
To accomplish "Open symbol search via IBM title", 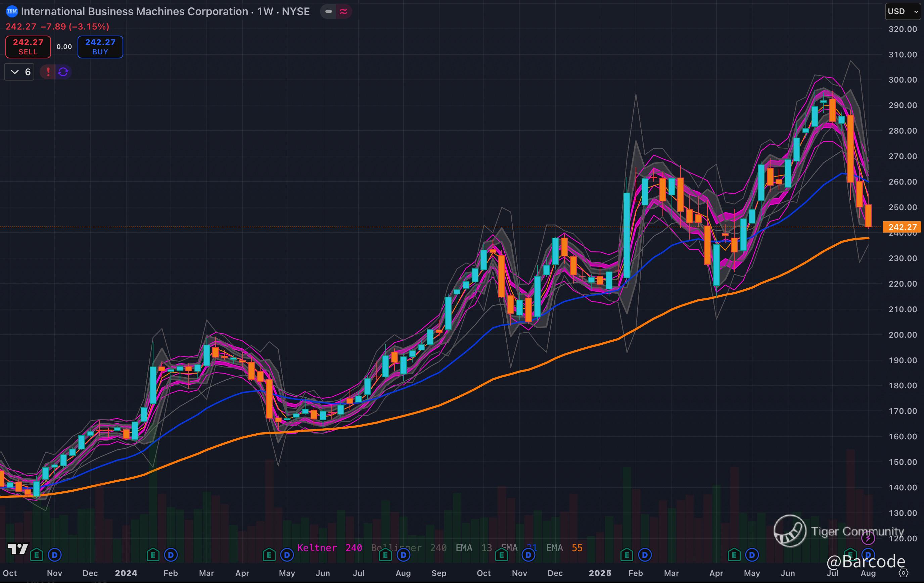I will click(134, 11).
